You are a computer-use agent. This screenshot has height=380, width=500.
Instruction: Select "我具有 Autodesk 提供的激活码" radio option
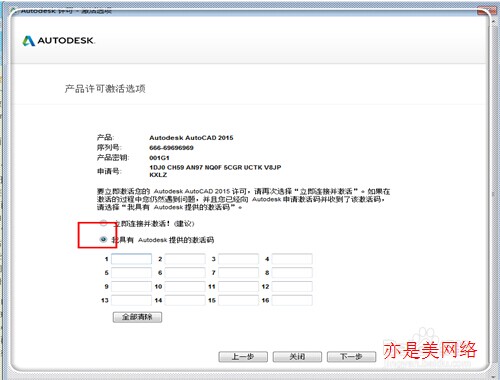point(104,239)
